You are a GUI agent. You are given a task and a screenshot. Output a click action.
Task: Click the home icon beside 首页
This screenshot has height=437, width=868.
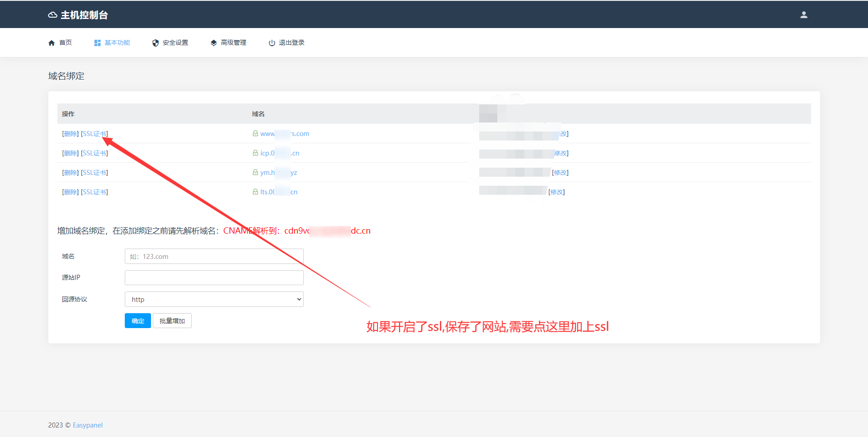click(x=52, y=43)
